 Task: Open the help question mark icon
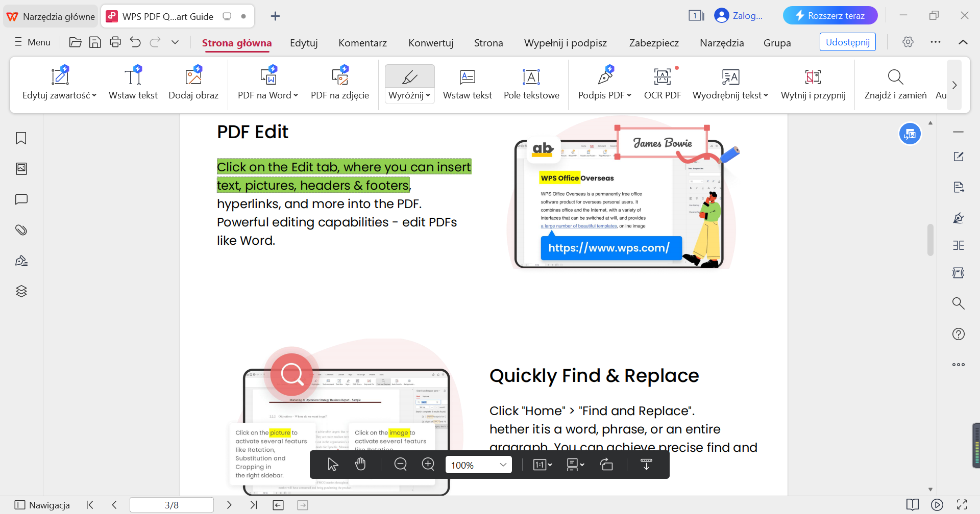click(959, 334)
